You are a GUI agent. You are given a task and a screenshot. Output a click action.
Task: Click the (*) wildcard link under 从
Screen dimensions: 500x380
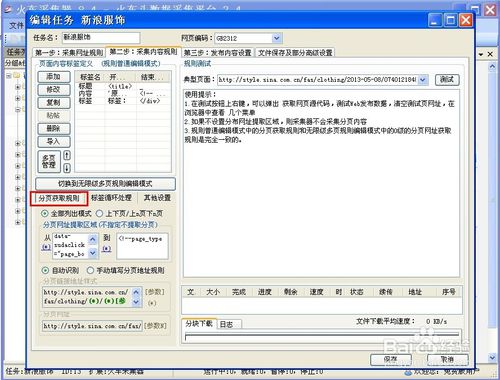pyautogui.click(x=46, y=247)
